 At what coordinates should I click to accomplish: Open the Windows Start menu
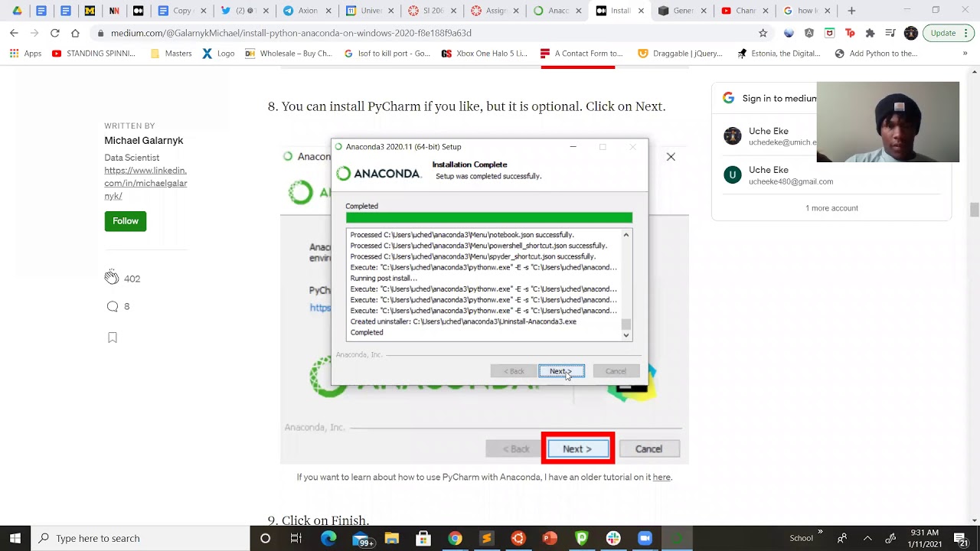(x=15, y=538)
